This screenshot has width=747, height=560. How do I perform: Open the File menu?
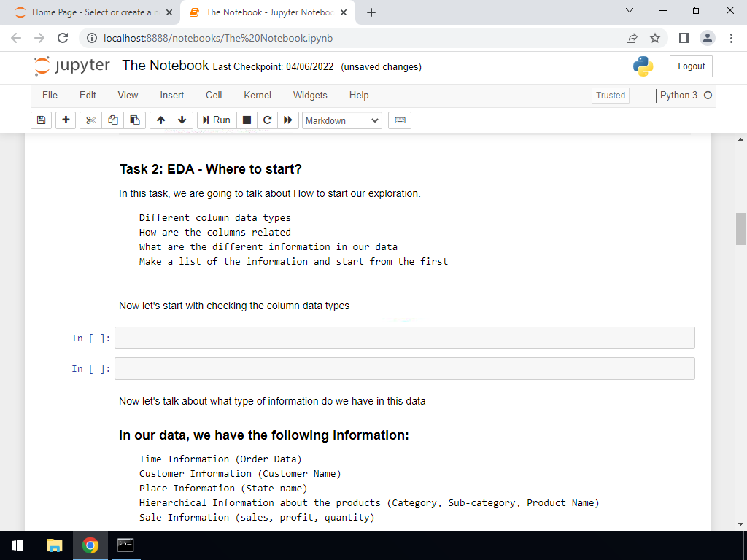tap(50, 96)
